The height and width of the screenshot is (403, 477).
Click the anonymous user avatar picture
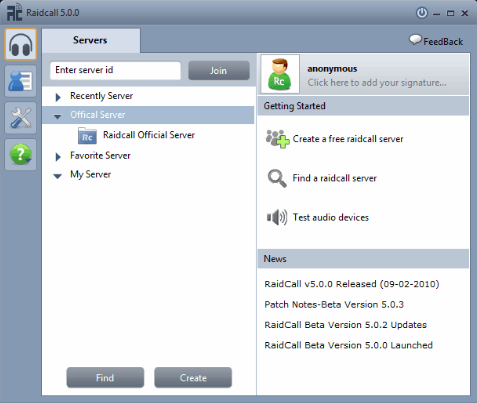(x=280, y=74)
